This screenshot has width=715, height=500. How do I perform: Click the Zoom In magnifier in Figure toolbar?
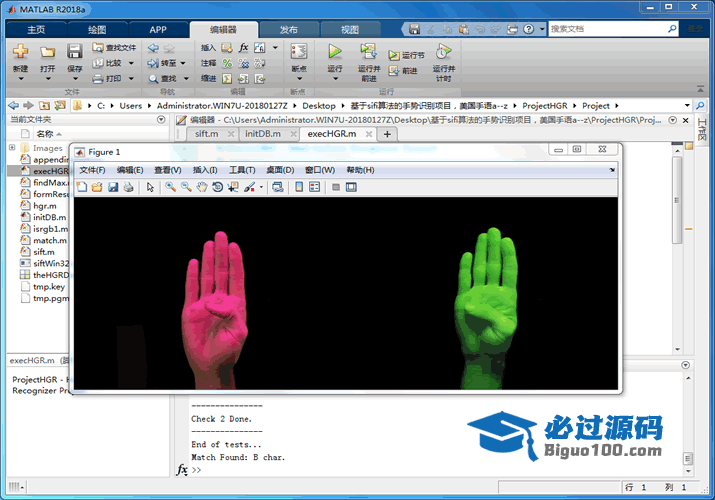coord(171,187)
